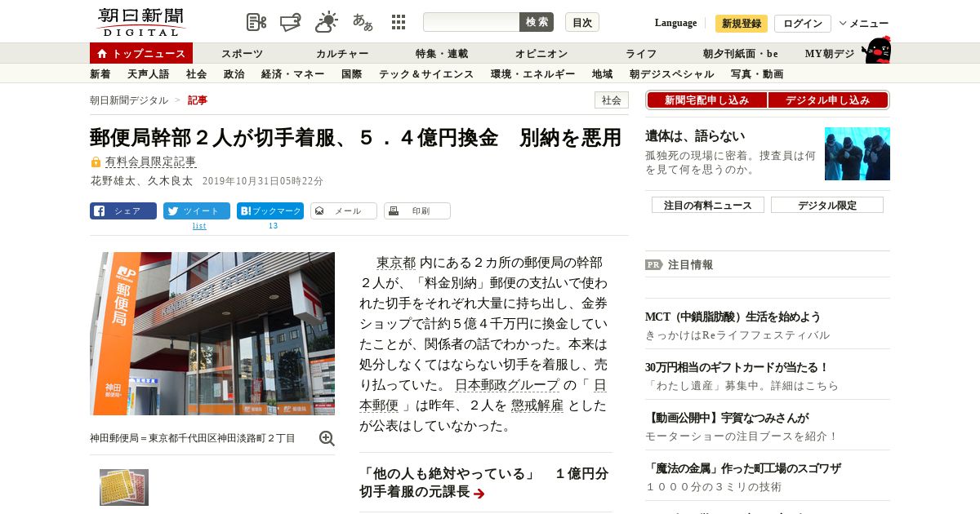This screenshot has width=980, height=514.
Task: Open the 東京都 keyword link
Action: coord(396,263)
